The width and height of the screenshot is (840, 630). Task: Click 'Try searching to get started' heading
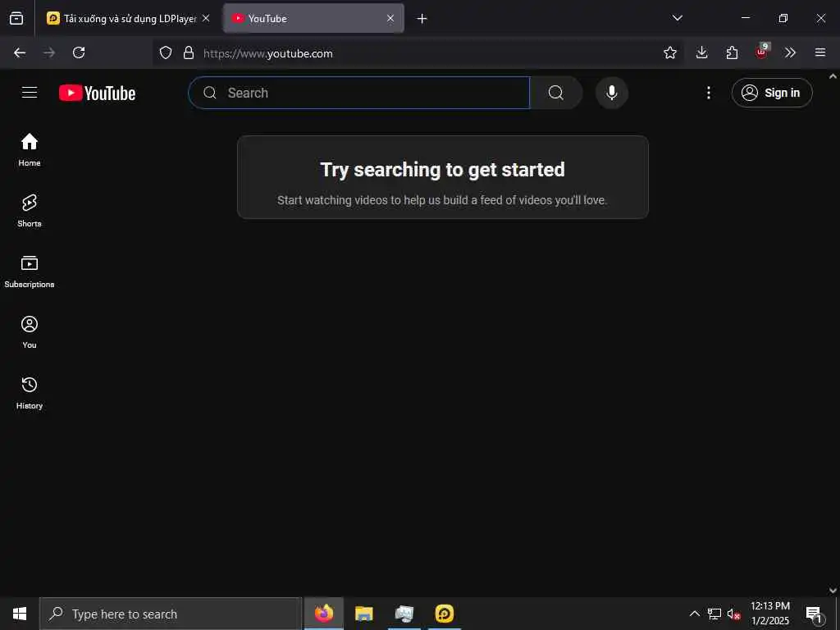pos(442,169)
